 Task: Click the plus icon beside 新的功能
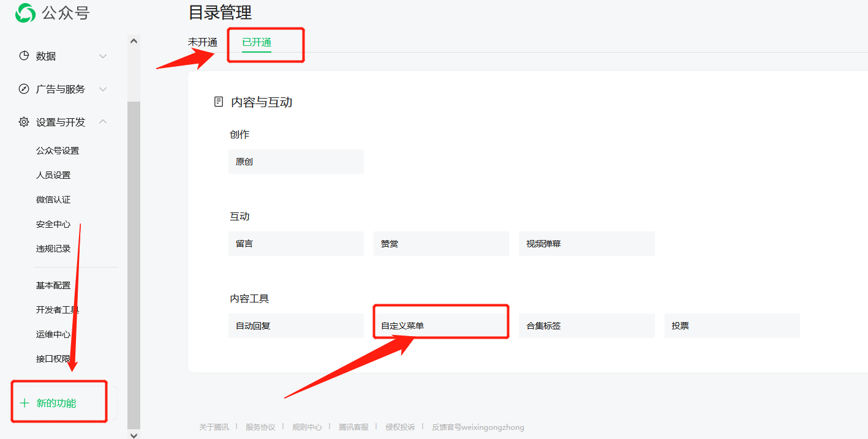(25, 403)
